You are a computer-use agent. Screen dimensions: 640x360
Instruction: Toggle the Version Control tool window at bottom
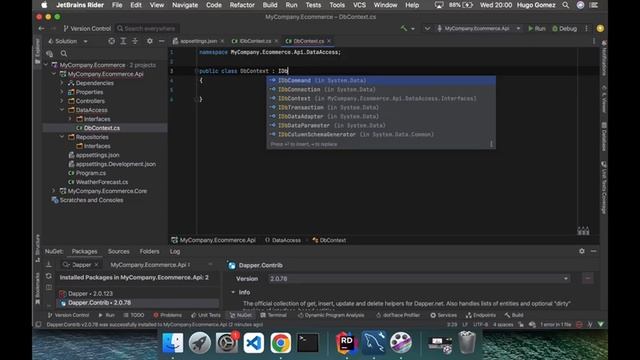pyautogui.click(x=68, y=315)
